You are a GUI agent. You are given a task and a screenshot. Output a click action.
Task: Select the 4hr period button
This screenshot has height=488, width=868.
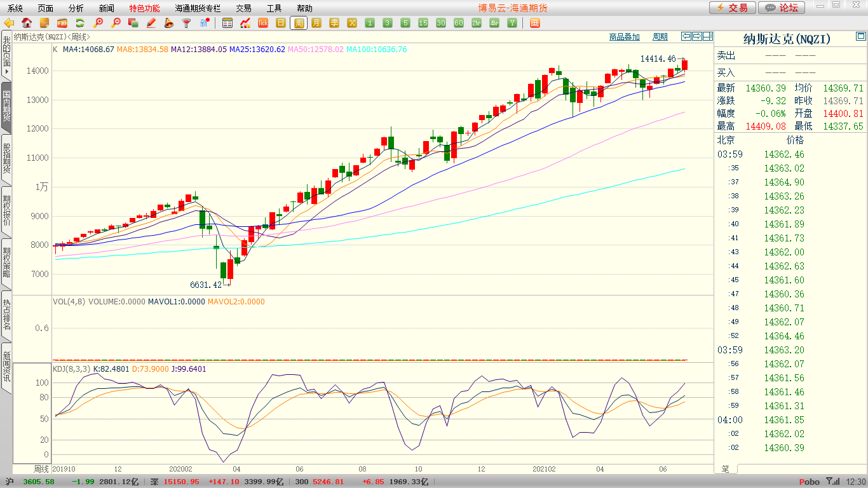494,23
